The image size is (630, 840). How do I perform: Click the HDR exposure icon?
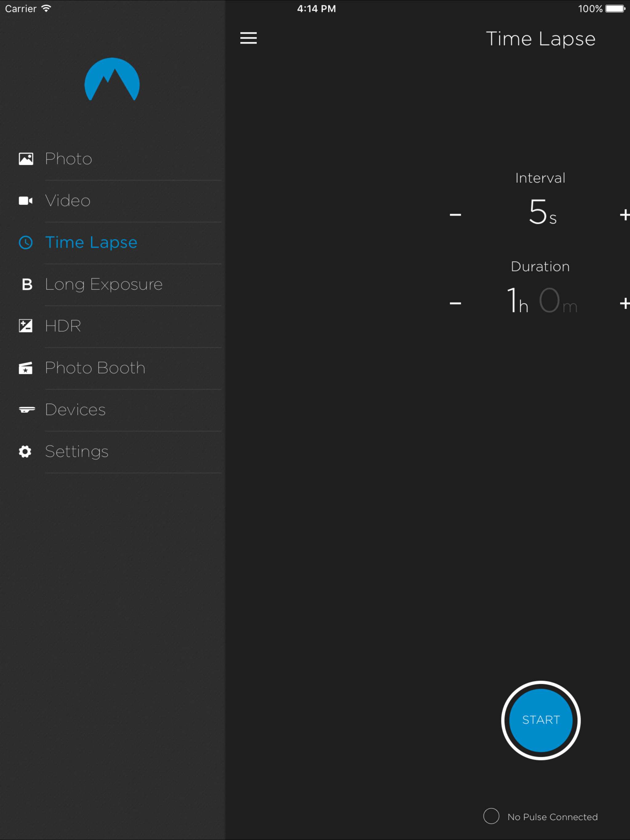pyautogui.click(x=26, y=326)
